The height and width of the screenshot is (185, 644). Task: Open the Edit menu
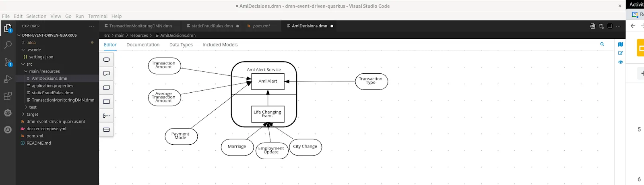[18, 16]
